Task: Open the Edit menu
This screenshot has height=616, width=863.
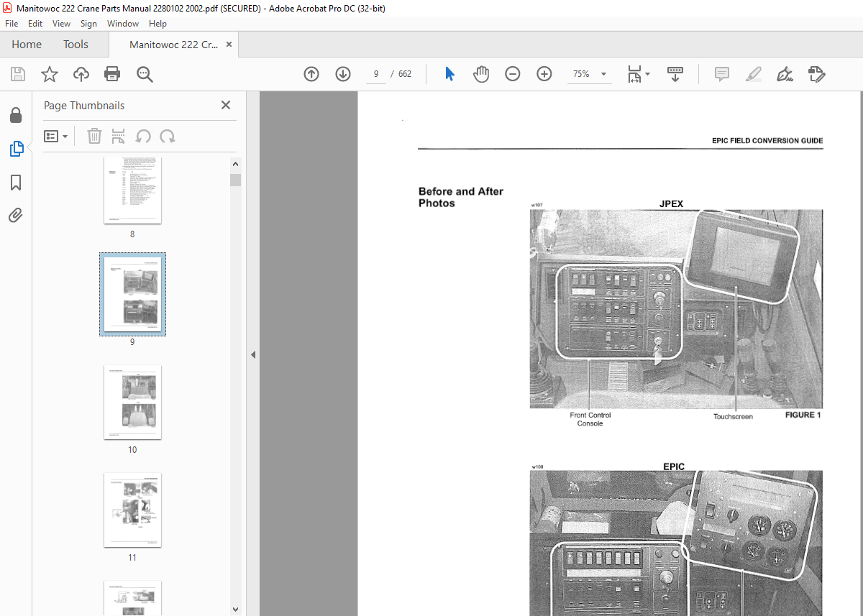Action: [x=36, y=24]
